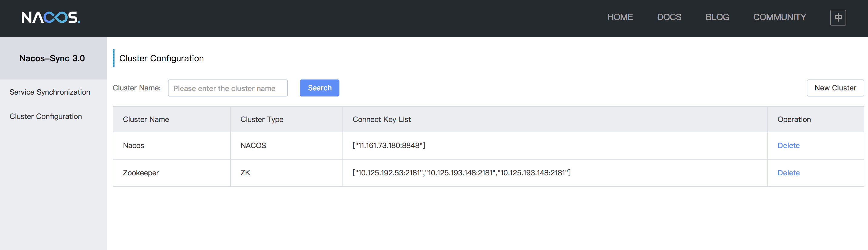Click the New Cluster button
The image size is (868, 250).
point(835,88)
